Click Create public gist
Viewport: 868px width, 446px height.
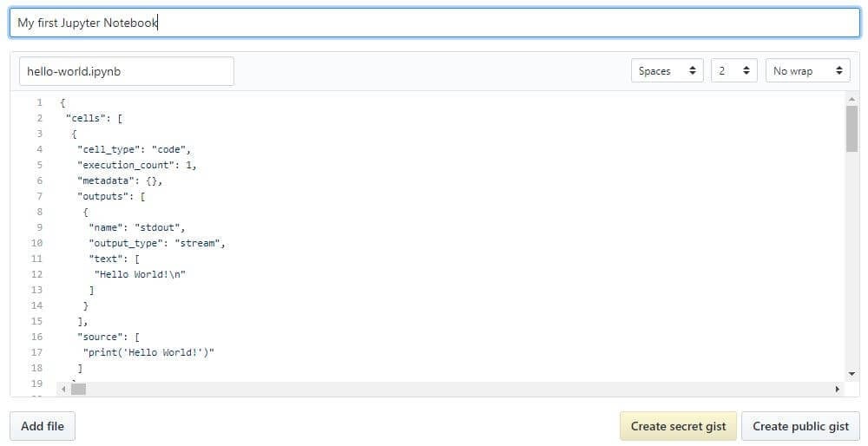[800, 426]
